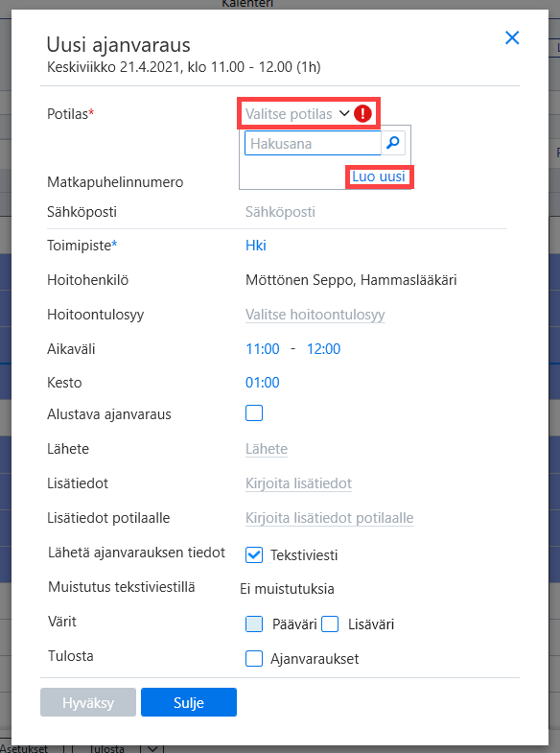Click Möttönen Seppo, Hammaslääkäri text
Image resolution: width=560 pixels, height=753 pixels.
pyautogui.click(x=351, y=280)
